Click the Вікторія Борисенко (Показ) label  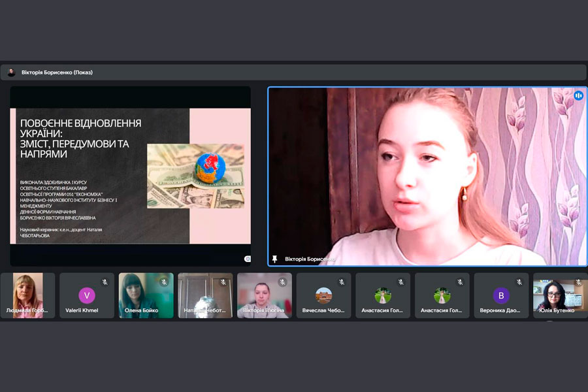(57, 73)
